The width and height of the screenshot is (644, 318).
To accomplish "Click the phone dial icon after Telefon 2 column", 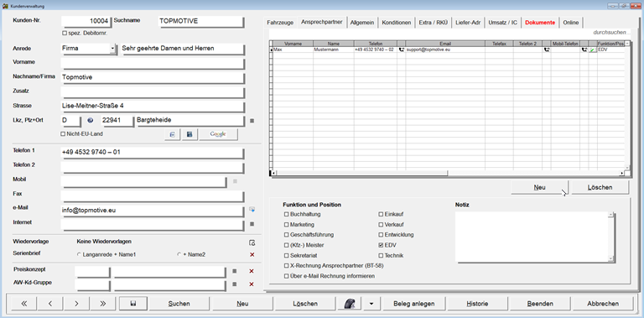I will coord(547,50).
